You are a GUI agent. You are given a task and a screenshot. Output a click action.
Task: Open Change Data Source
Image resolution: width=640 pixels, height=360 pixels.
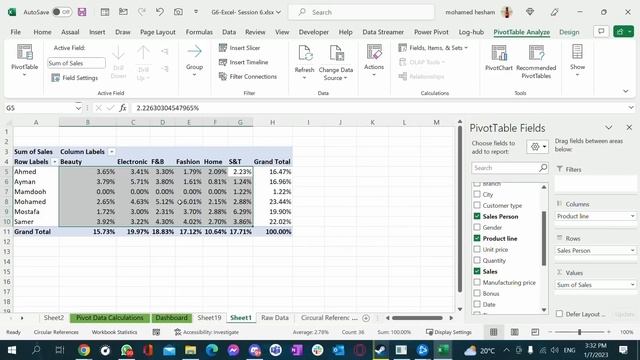tap(336, 62)
